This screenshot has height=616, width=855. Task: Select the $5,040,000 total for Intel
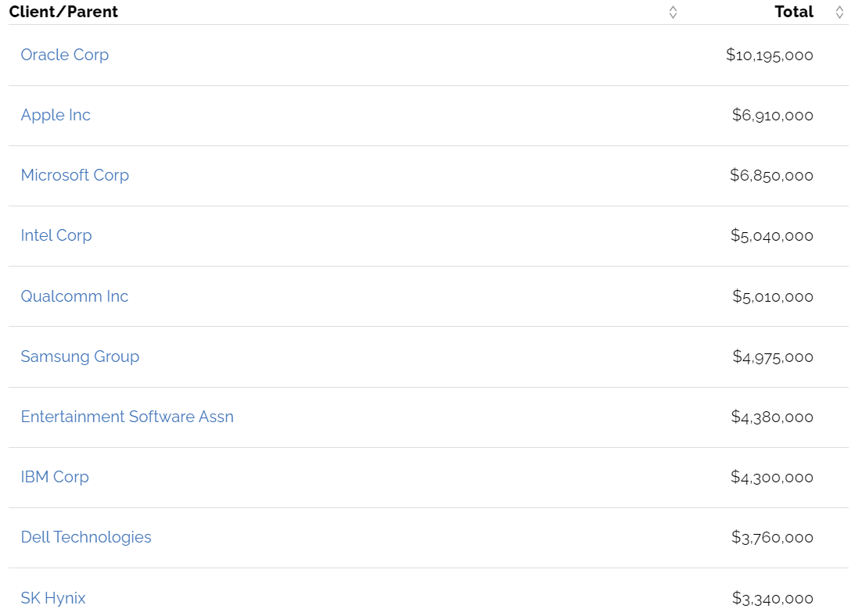(772, 235)
